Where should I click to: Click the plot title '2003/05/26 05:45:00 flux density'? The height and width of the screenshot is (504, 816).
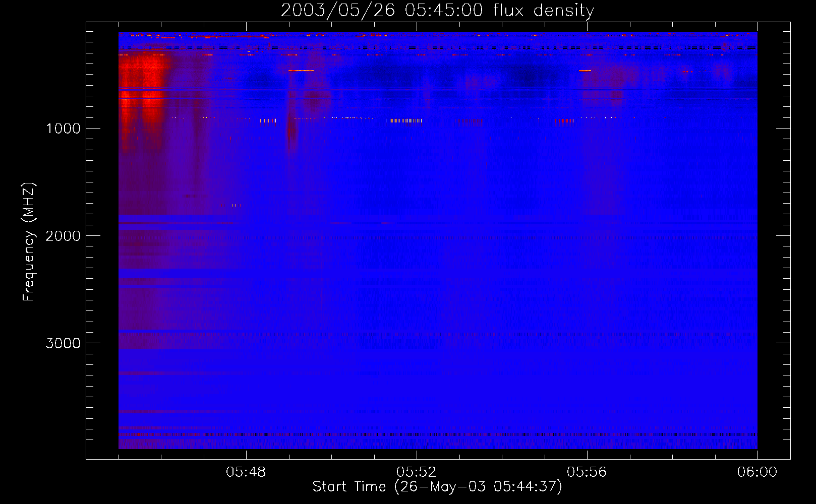click(437, 10)
